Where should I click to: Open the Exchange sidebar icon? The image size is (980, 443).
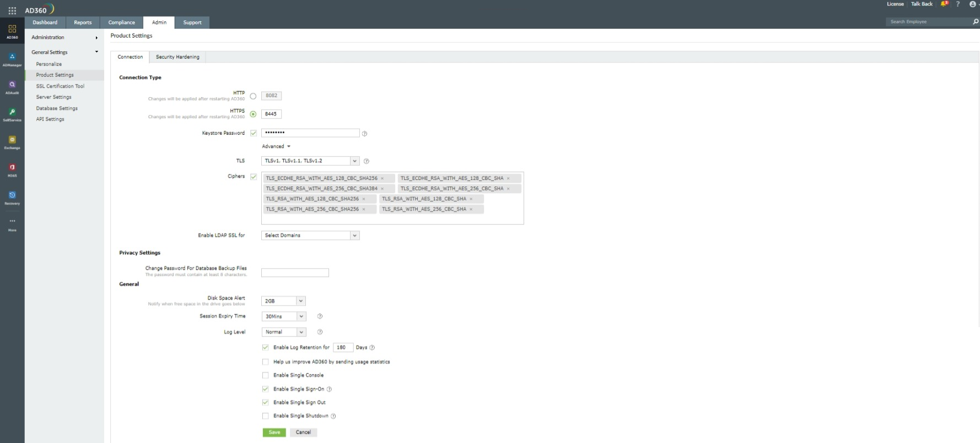[x=12, y=142]
